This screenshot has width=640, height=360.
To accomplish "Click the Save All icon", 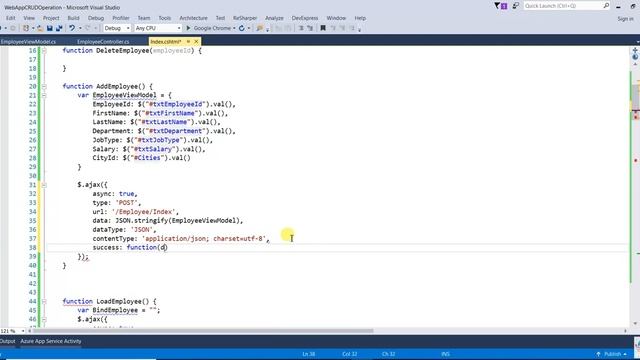I will (59, 28).
